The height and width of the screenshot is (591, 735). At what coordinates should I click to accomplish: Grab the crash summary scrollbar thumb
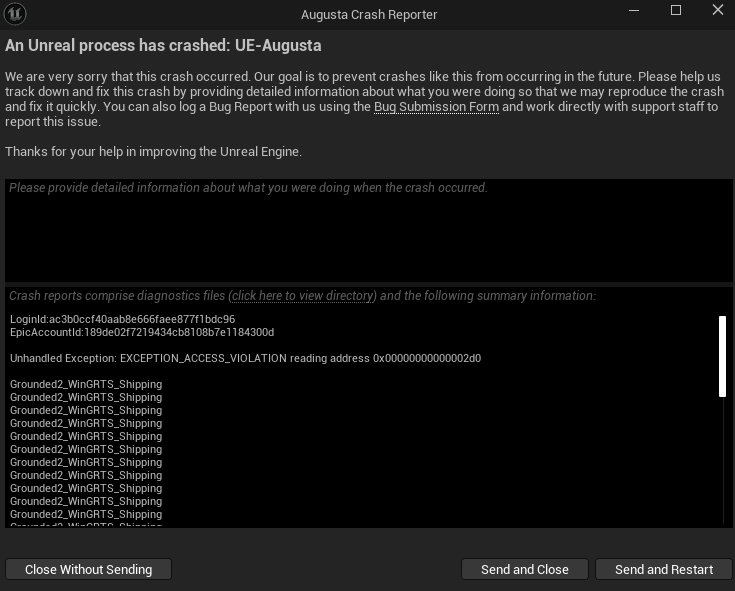tap(722, 356)
